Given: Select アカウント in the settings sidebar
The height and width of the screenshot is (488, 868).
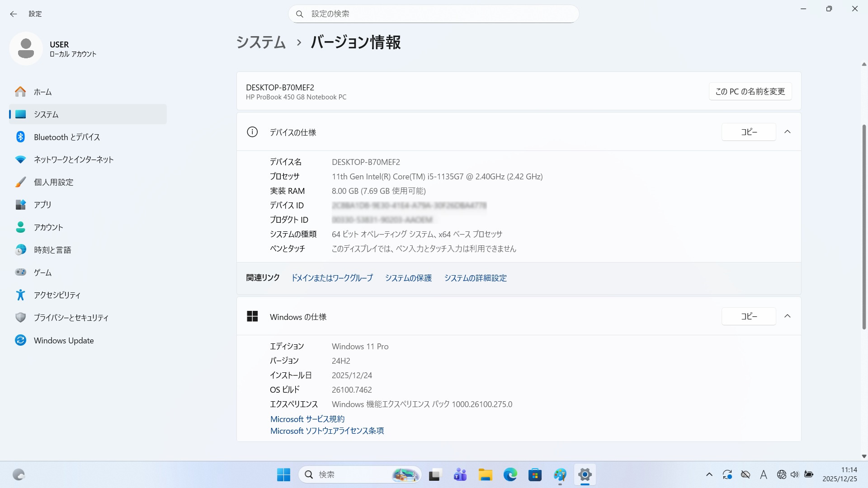Looking at the screenshot, I should tap(48, 227).
